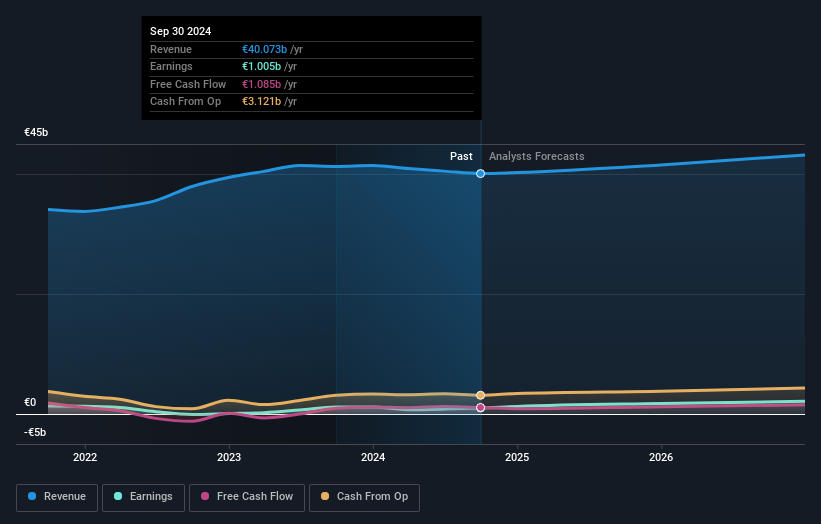This screenshot has height=524, width=821.
Task: Select the Revenue data point marker on the chart
Action: click(x=480, y=173)
